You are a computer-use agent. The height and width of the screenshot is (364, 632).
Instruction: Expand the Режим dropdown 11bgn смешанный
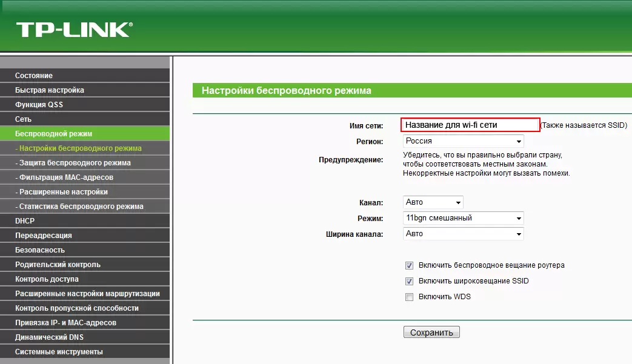(x=463, y=218)
